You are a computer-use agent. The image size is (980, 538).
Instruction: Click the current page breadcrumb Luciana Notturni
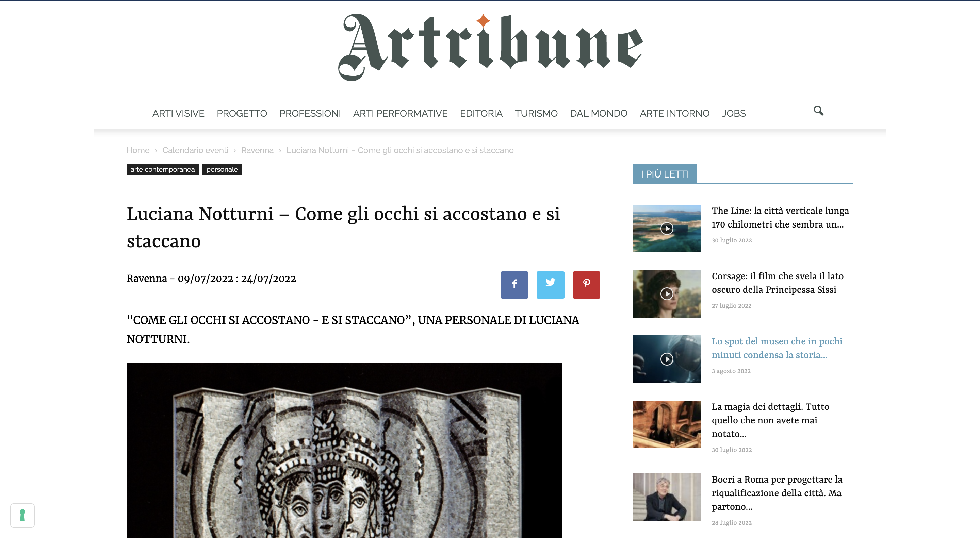(400, 150)
